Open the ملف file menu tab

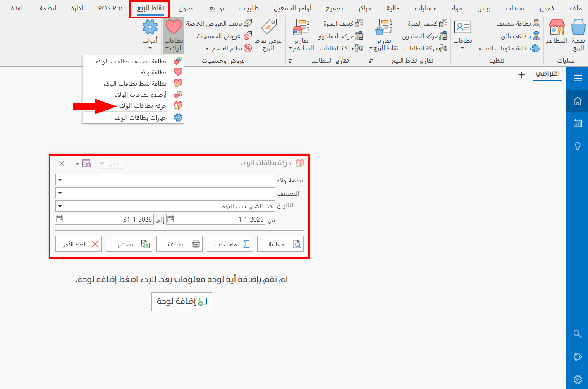click(x=576, y=8)
